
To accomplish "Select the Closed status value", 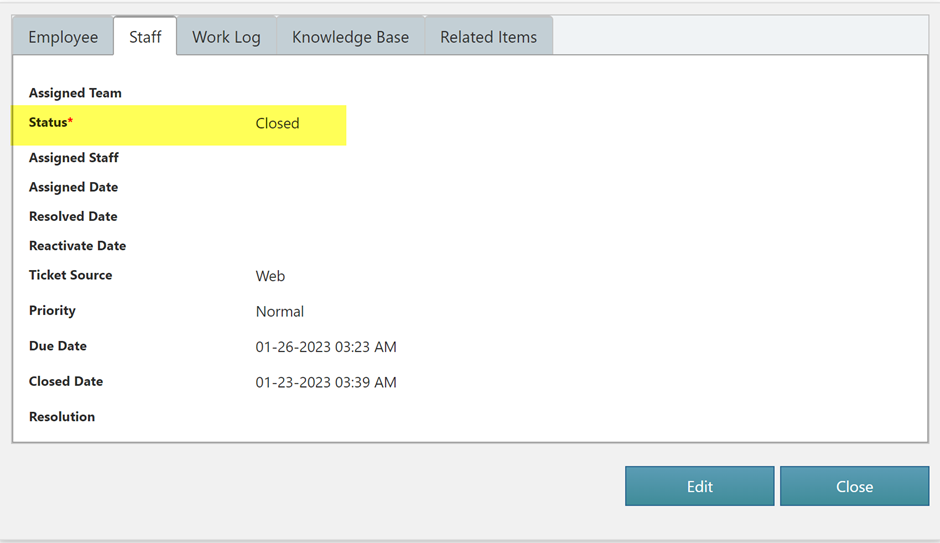I will pos(277,124).
